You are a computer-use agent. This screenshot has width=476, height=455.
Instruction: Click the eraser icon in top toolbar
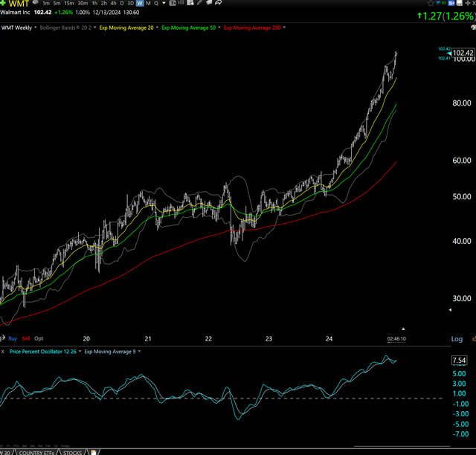pos(209,3)
